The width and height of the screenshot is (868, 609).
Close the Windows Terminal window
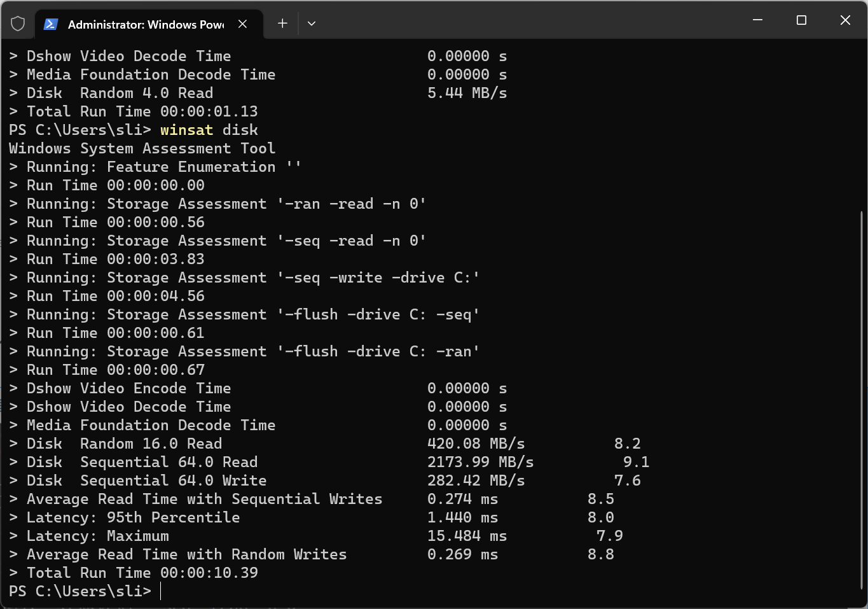pos(845,20)
